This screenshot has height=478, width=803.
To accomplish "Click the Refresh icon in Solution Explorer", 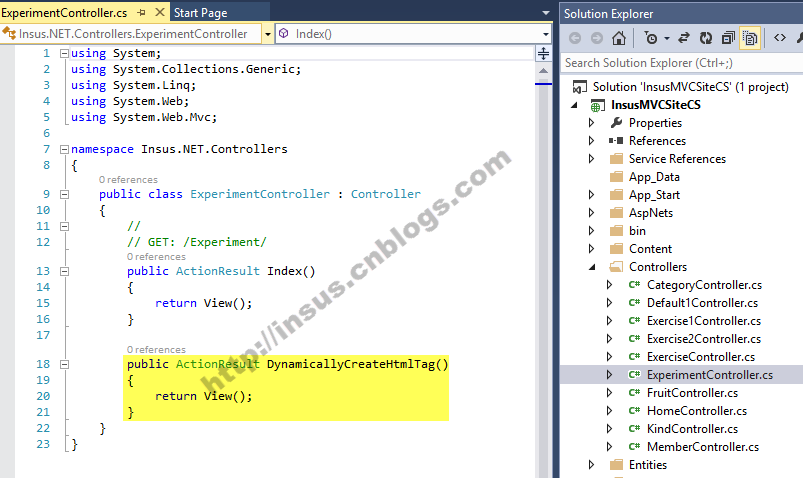I will pos(704,38).
